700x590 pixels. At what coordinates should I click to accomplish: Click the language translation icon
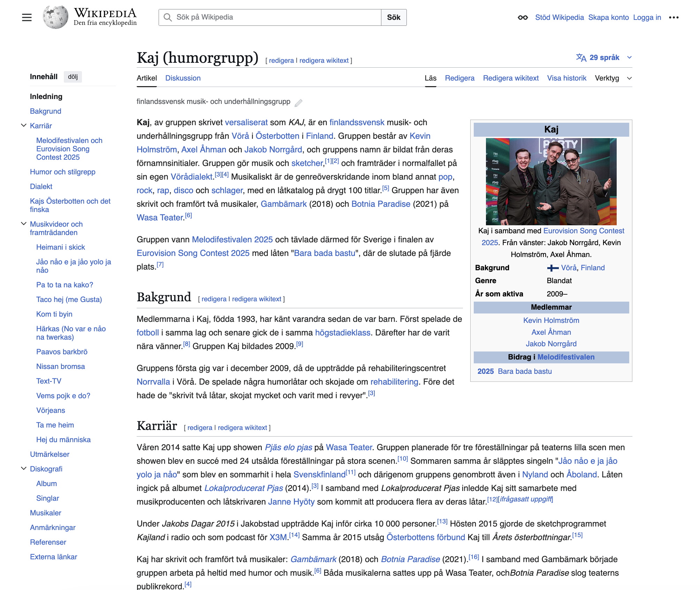(x=581, y=58)
